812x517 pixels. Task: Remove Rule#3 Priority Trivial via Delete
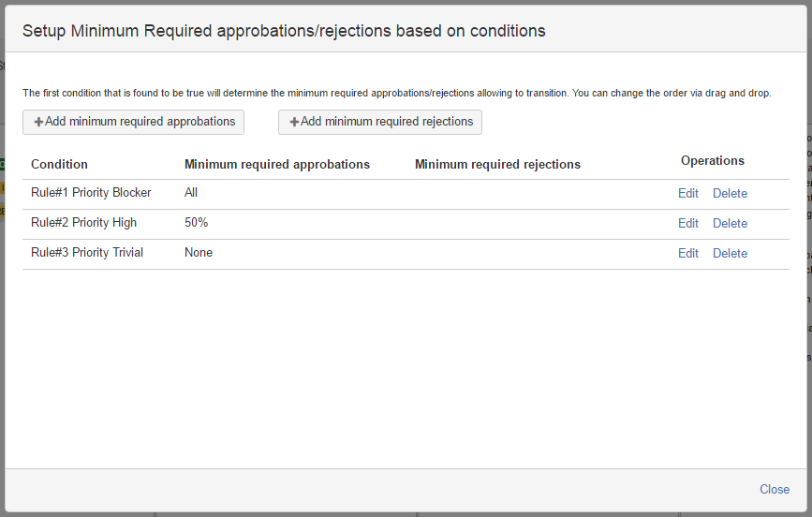click(x=730, y=253)
